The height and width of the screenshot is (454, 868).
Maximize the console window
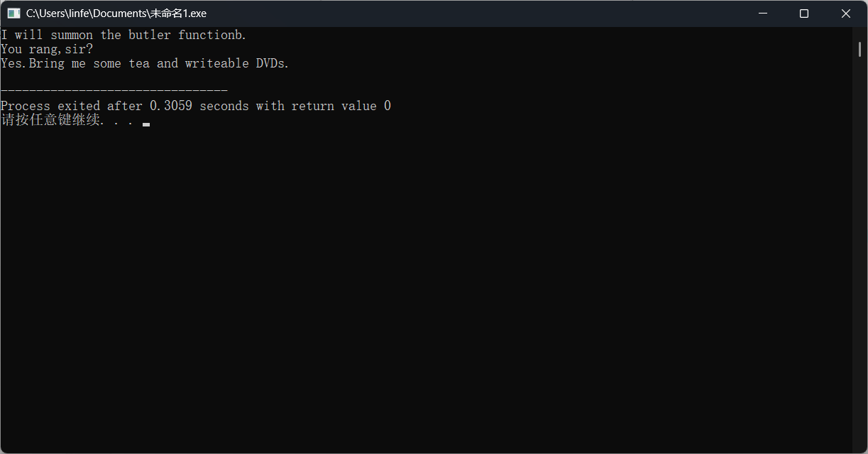tap(804, 13)
